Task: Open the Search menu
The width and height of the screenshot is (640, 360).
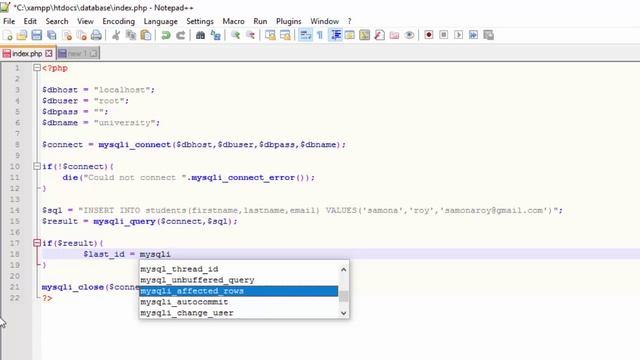Action: pyautogui.click(x=57, y=21)
